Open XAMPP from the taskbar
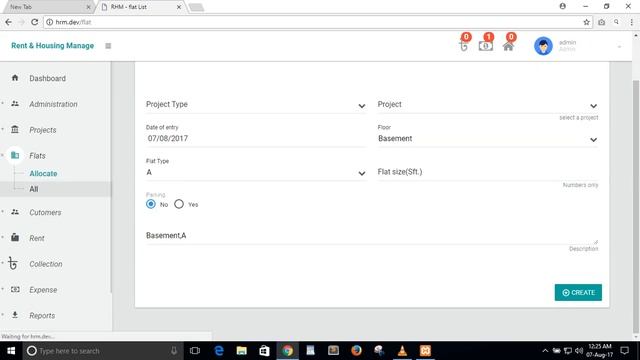This screenshot has height=360, width=640. [425, 351]
